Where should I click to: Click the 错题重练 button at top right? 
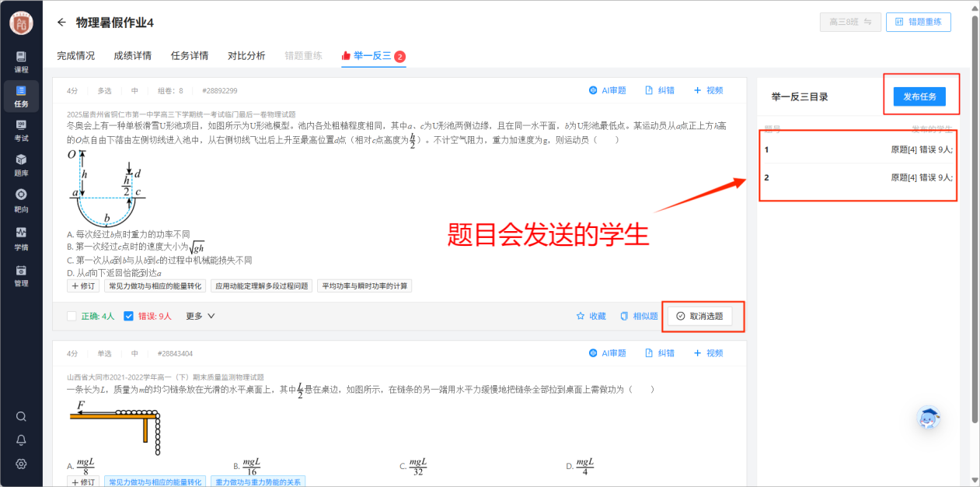919,22
